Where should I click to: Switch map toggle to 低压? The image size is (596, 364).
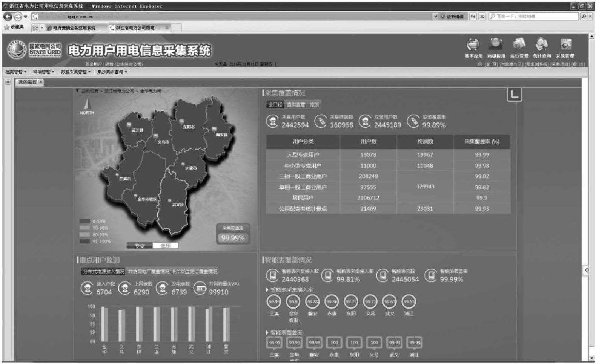click(165, 246)
